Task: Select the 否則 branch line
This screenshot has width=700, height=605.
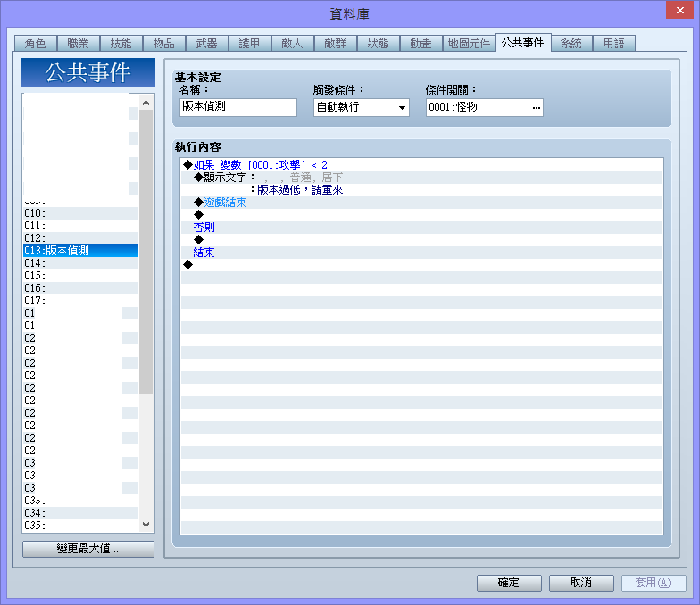Action: click(x=421, y=227)
